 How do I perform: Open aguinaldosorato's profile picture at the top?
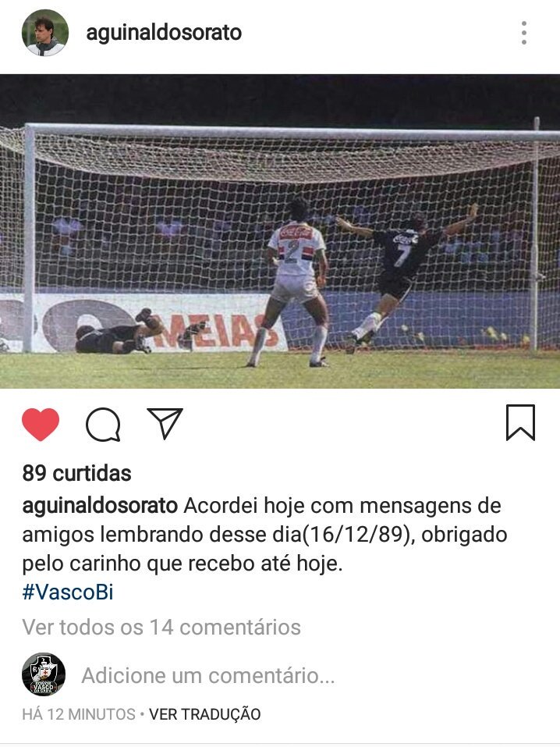point(45,33)
